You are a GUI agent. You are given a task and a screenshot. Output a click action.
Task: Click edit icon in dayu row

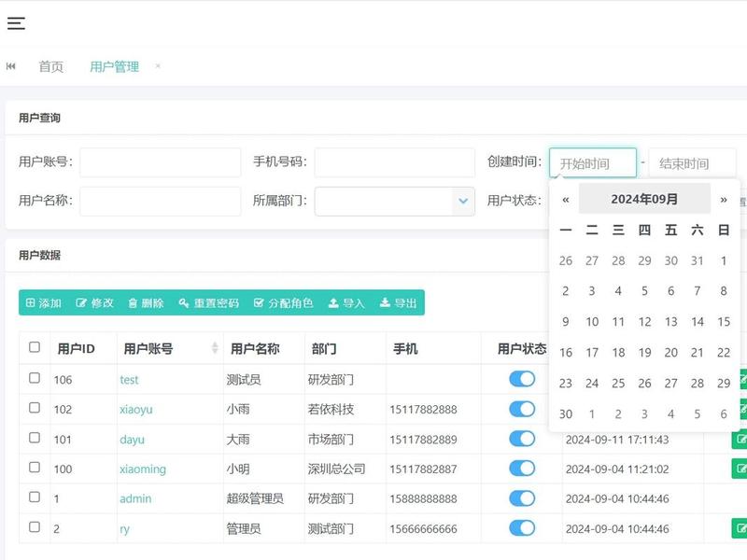pyautogui.click(x=740, y=439)
